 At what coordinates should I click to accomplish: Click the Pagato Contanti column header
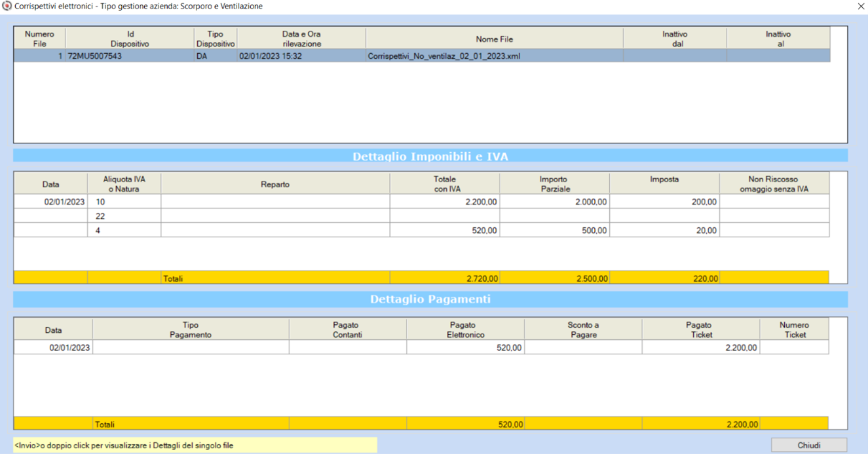(347, 330)
